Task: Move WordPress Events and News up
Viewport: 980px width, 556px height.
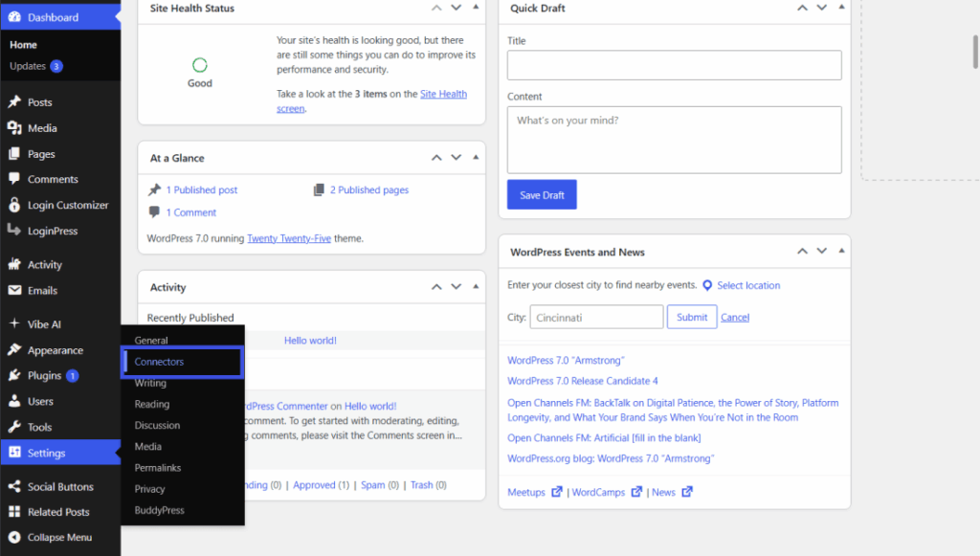Action: pyautogui.click(x=803, y=252)
